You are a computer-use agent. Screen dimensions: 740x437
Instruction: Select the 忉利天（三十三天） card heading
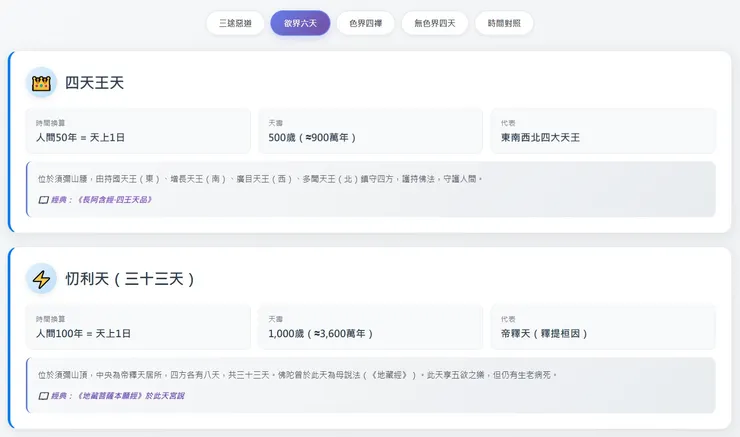click(130, 279)
